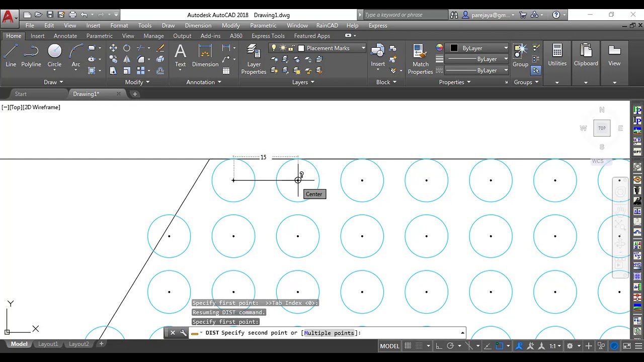644x362 pixels.
Task: Click the color wheel object color icon
Action: tap(439, 48)
